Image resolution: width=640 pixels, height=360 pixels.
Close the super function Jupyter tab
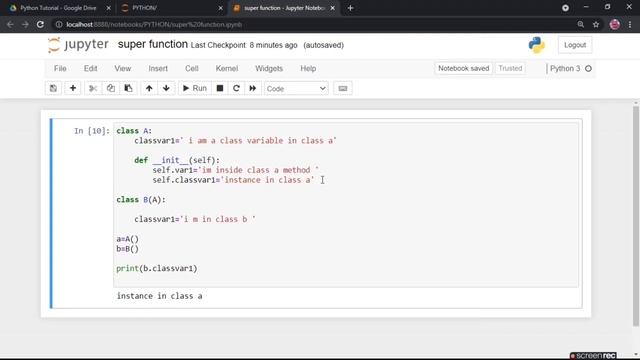coord(333,8)
